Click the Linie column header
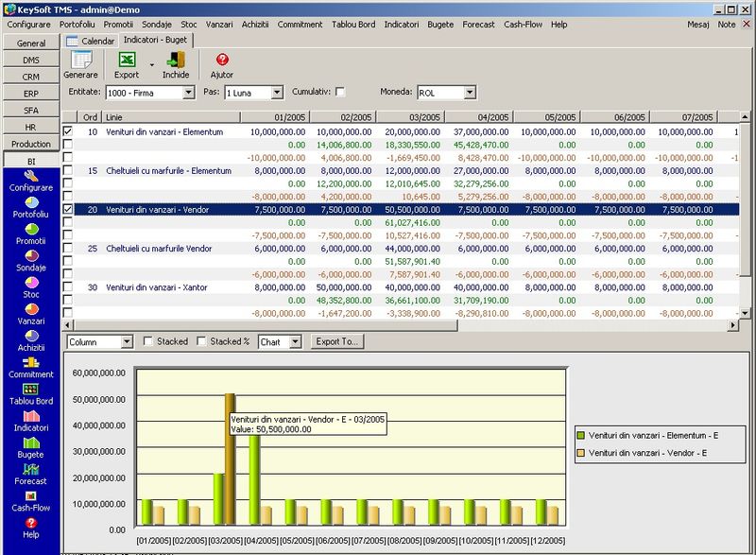This screenshot has height=555, width=756. 172,117
